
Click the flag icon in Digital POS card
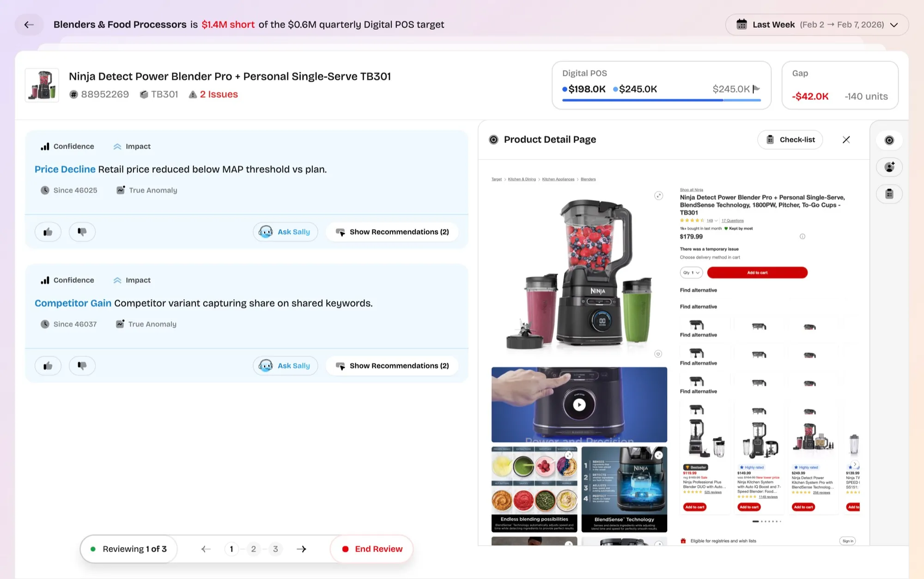coord(756,89)
